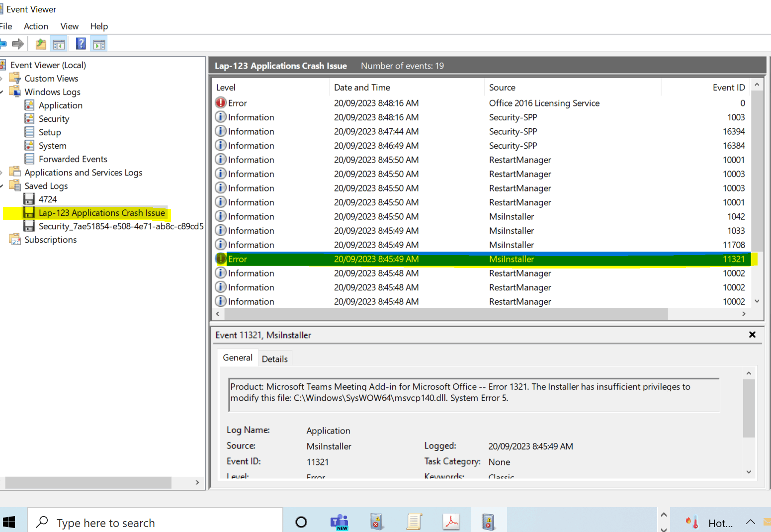Click the Forward arrow toolbar icon
Screen dimensions: 771x532
18,44
